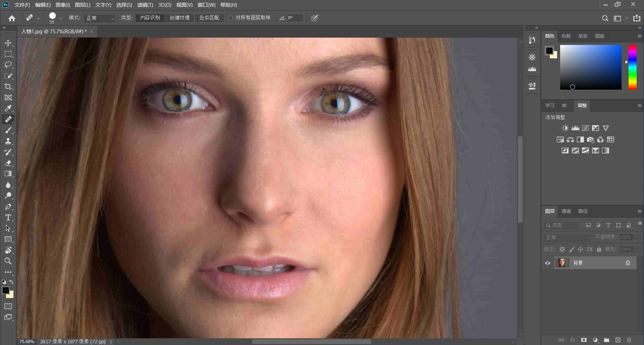Add a Black & White adjustment
Viewport: 644px width, 345px height.
click(580, 140)
